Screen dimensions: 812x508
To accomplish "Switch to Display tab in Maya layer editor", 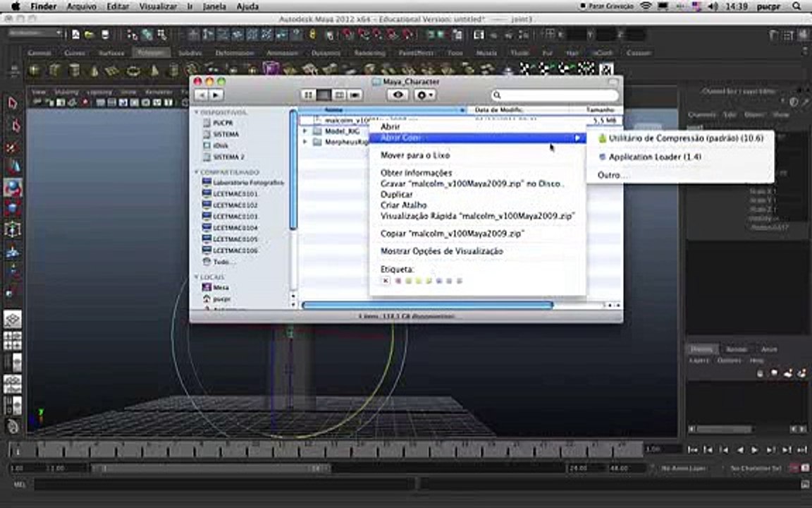I will 701,349.
